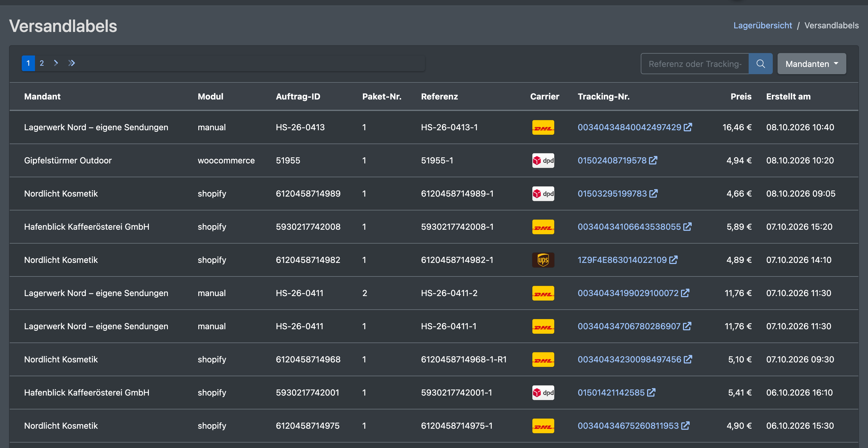Click DHL logo in 6120458714968-1-R1 row
Screen dimensions: 868x448
coord(543,360)
